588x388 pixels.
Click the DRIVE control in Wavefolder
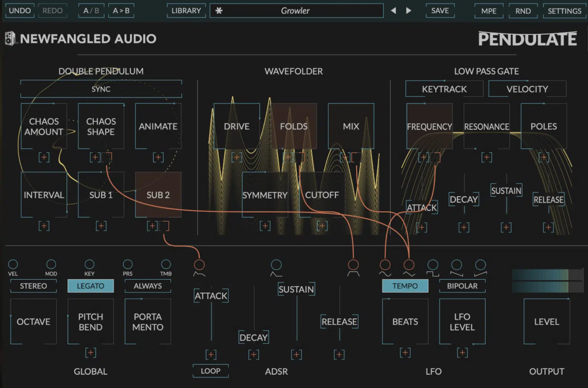(x=236, y=126)
